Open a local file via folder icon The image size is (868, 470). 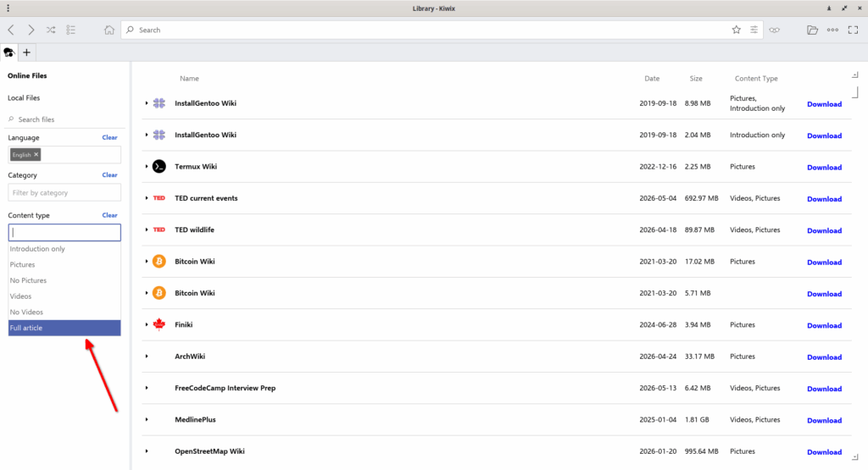tap(812, 30)
